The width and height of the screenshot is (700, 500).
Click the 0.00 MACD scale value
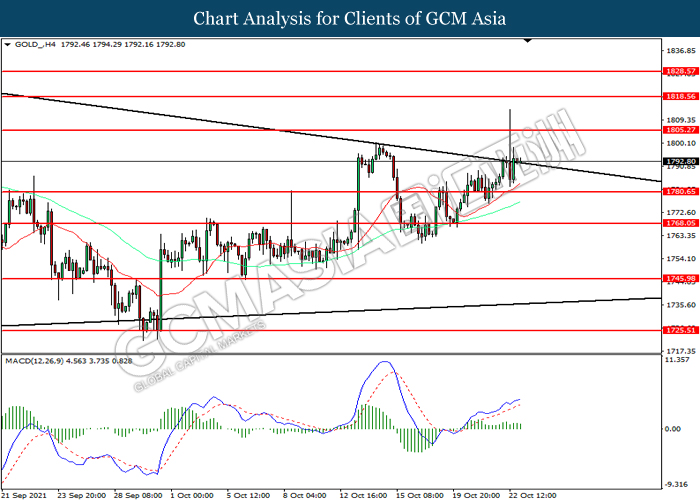(673, 429)
